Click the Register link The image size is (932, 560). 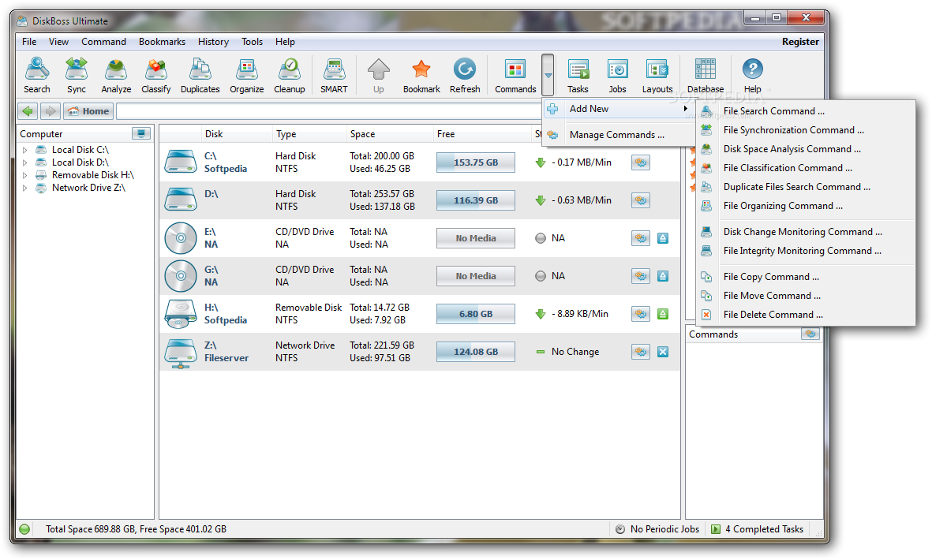(800, 42)
